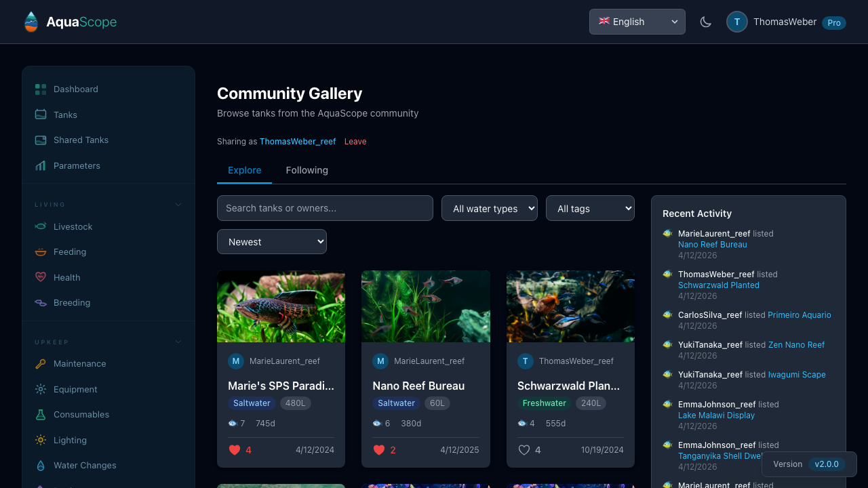The height and width of the screenshot is (488, 868).
Task: Open the Parameters chart icon
Action: (x=41, y=165)
